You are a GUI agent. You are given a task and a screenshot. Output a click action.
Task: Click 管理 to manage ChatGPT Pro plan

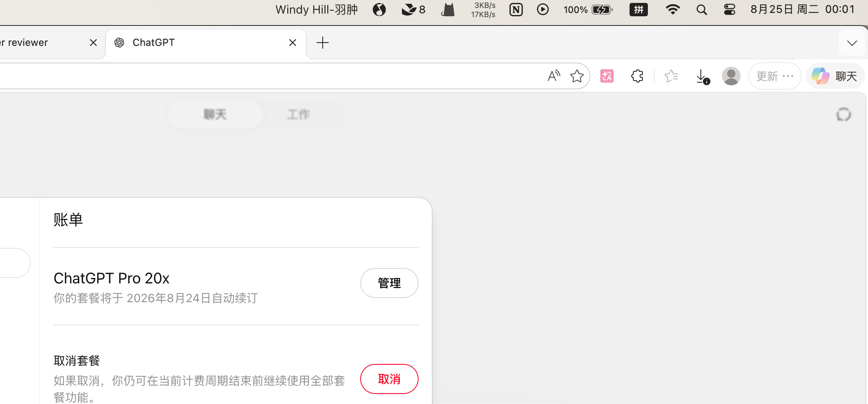[389, 283]
